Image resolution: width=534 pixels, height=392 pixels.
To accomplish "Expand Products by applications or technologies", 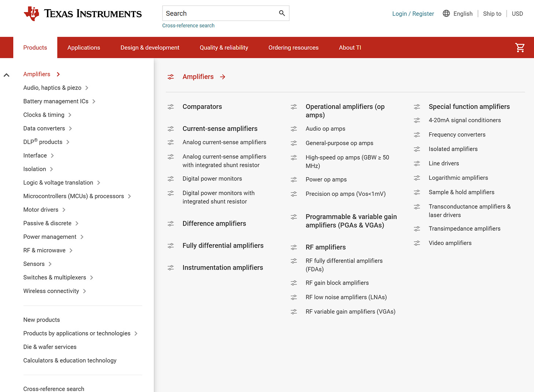I will tap(136, 333).
